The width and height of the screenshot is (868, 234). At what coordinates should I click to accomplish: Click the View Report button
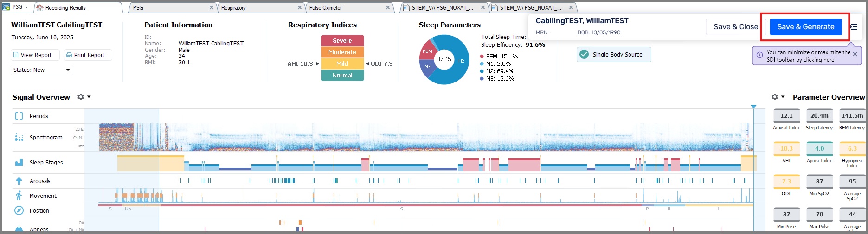tap(36, 55)
